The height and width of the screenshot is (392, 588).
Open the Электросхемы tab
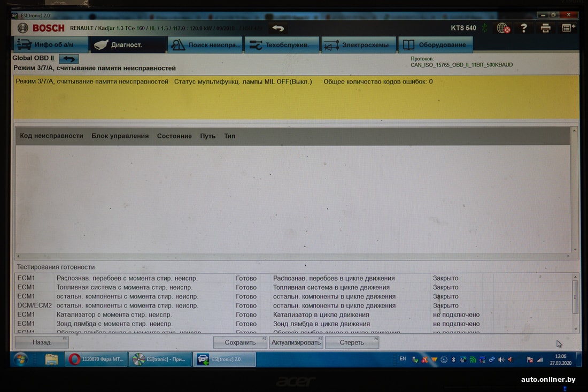pos(359,44)
